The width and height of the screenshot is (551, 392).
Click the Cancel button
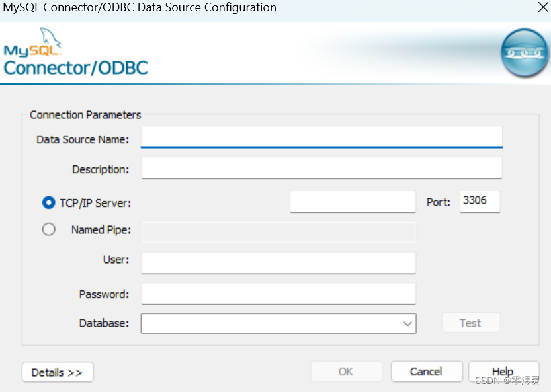point(427,372)
